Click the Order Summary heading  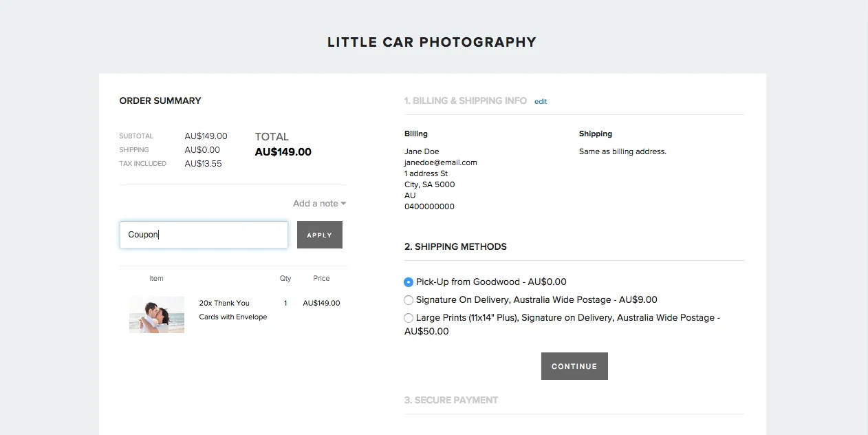[x=160, y=100]
